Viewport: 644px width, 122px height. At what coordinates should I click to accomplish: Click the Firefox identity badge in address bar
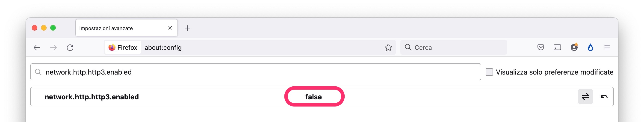point(123,47)
